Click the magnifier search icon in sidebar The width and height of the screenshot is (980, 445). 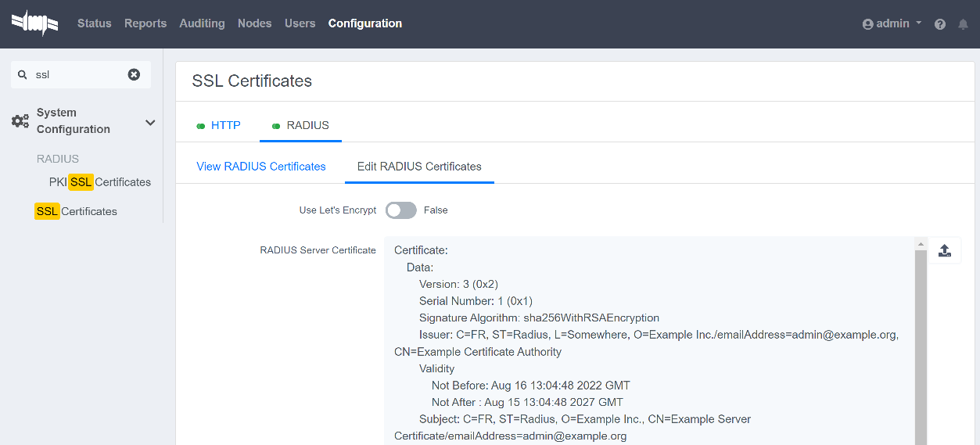pyautogui.click(x=23, y=75)
